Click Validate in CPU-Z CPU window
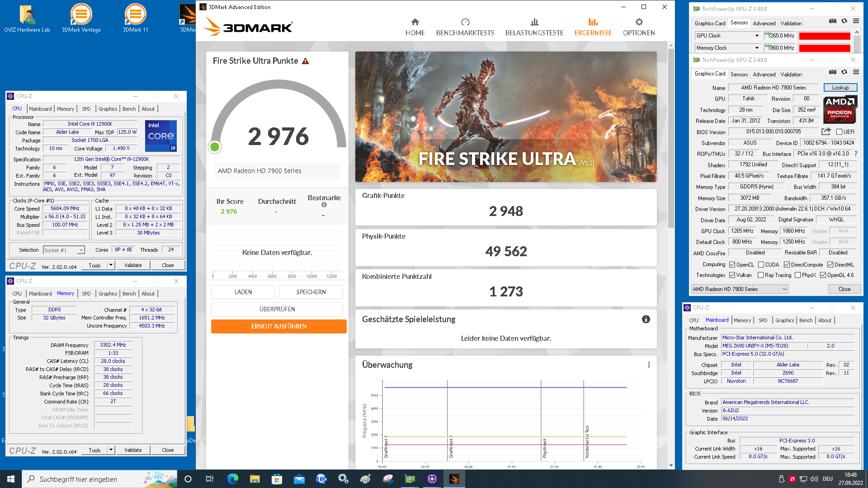Viewport: 868px width, 488px height. pos(133,265)
